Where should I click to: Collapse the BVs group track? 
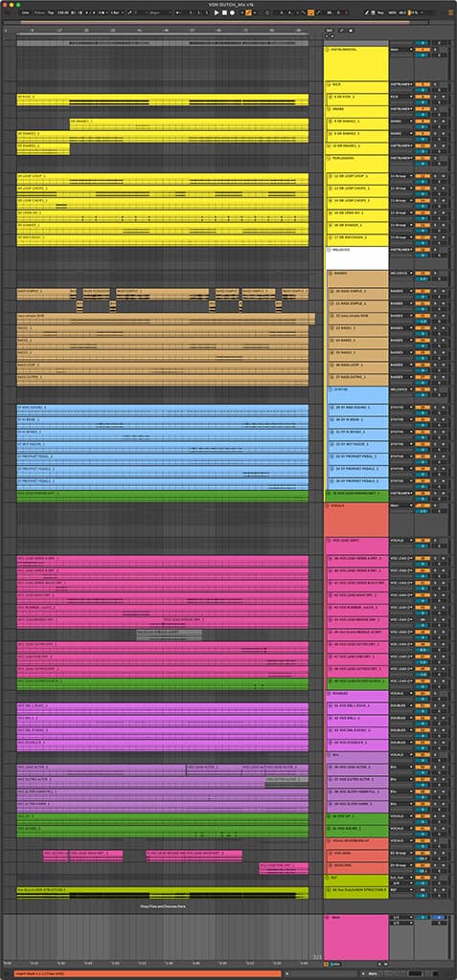coord(328,754)
